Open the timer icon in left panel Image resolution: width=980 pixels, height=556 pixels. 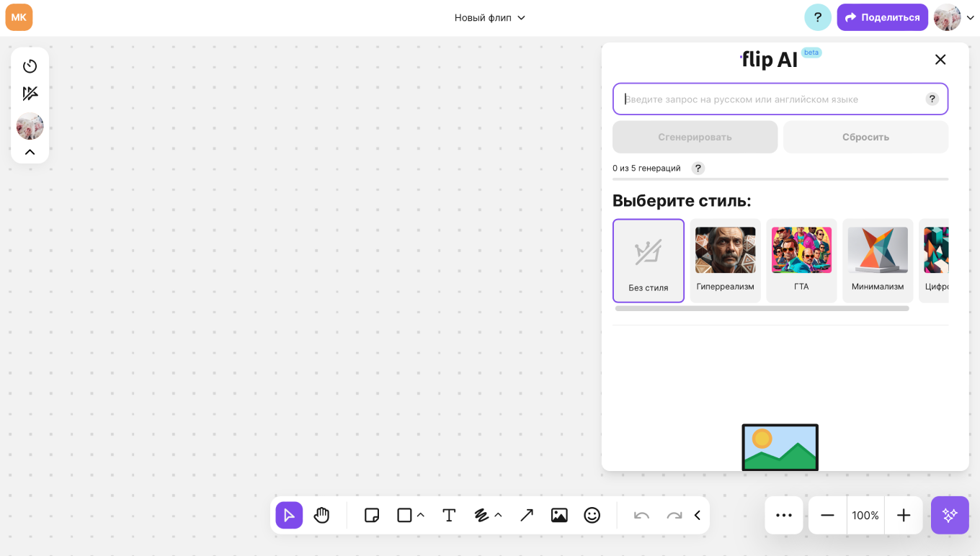[30, 66]
